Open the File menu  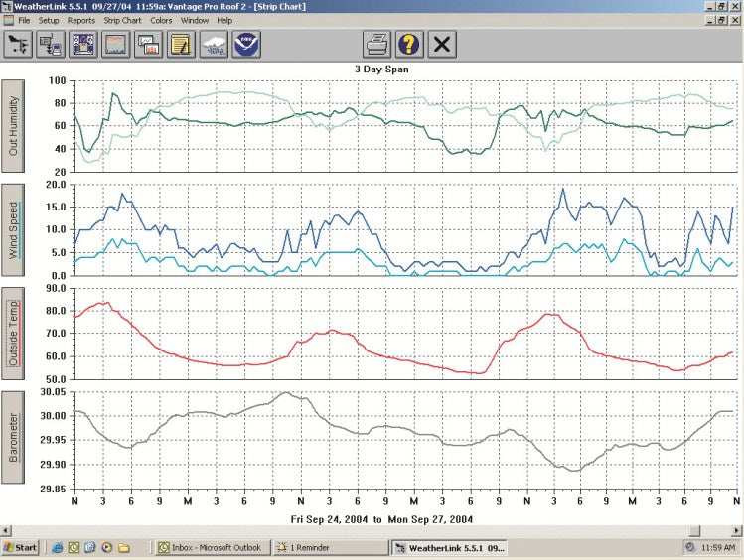tap(24, 20)
